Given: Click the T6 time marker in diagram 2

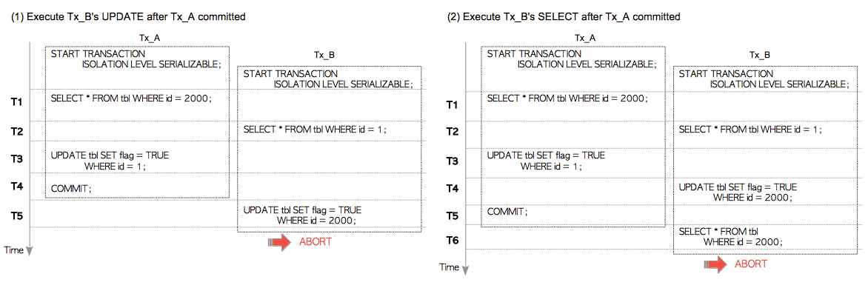Looking at the screenshot, I should point(453,241).
